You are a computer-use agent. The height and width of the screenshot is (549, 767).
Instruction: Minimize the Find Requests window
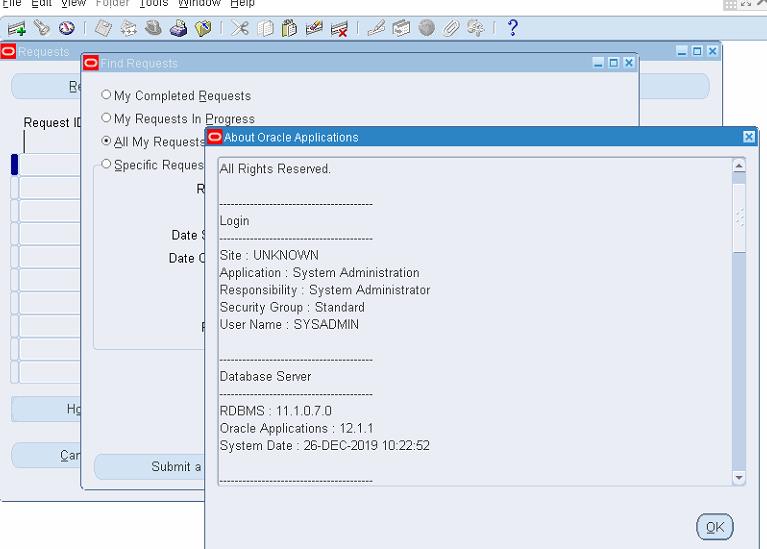(598, 63)
